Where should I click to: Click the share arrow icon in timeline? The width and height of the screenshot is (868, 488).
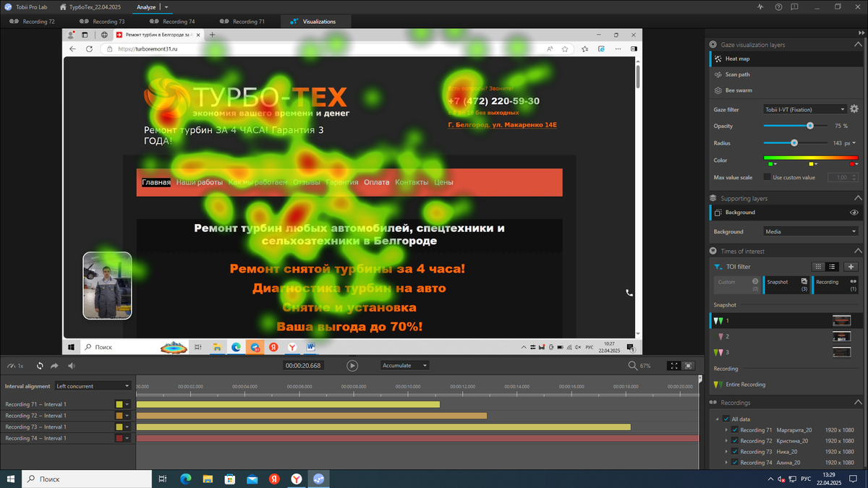click(54, 366)
